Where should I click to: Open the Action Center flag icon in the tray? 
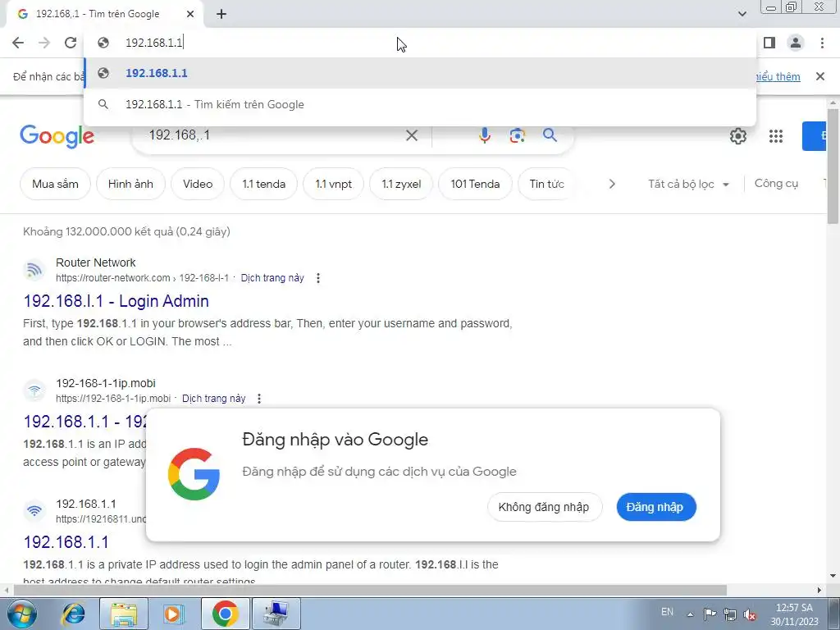(710, 614)
